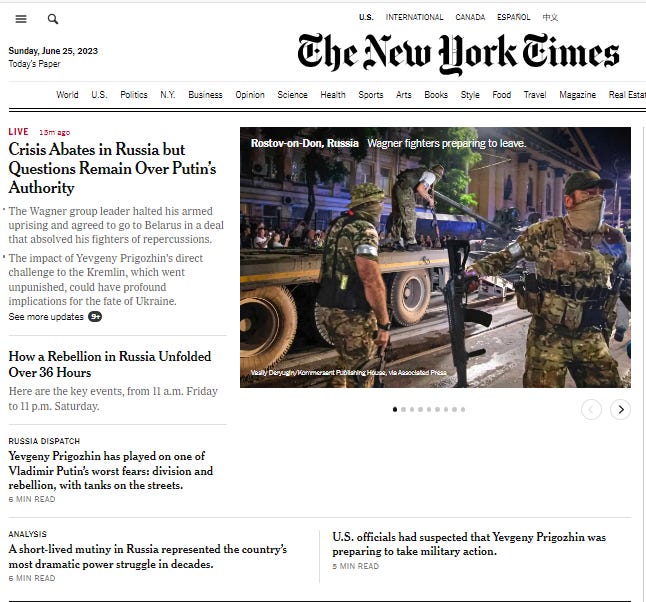The image size is (646, 602).
Task: Click the Rostov-on-Don Wagner fighters photo
Action: coord(435,258)
